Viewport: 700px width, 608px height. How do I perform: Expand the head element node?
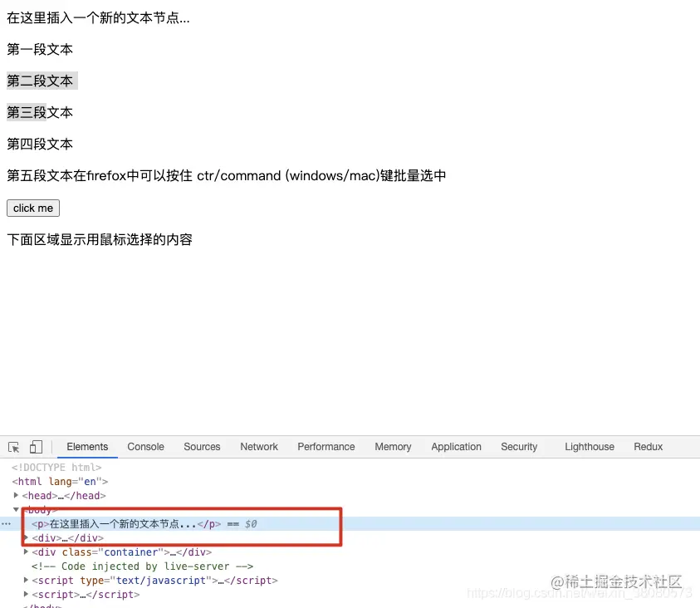(x=16, y=495)
